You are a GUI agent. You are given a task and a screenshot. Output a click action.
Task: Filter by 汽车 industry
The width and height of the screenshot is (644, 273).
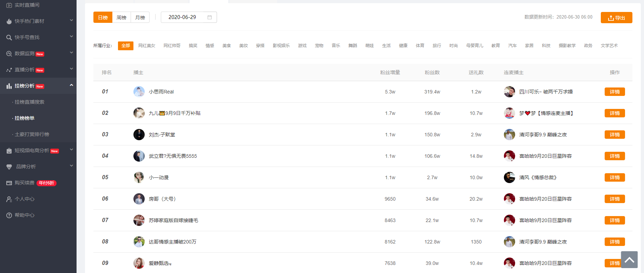[x=513, y=46]
